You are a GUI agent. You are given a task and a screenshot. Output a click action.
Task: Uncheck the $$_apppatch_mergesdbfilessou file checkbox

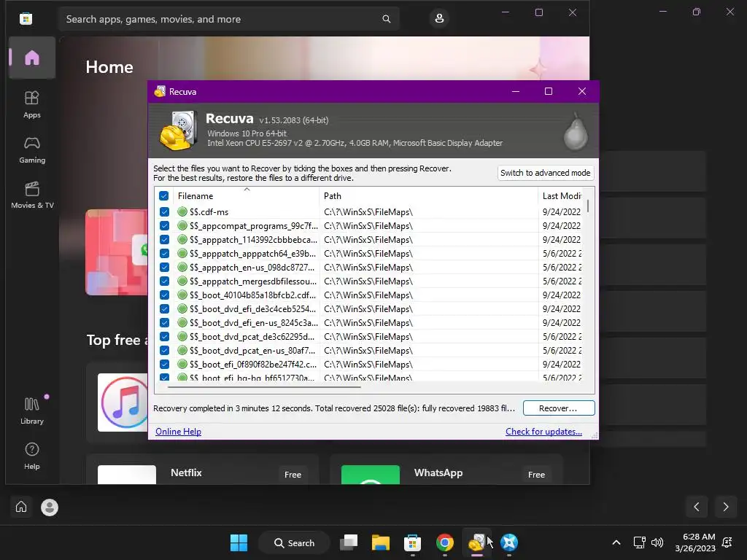tap(164, 281)
